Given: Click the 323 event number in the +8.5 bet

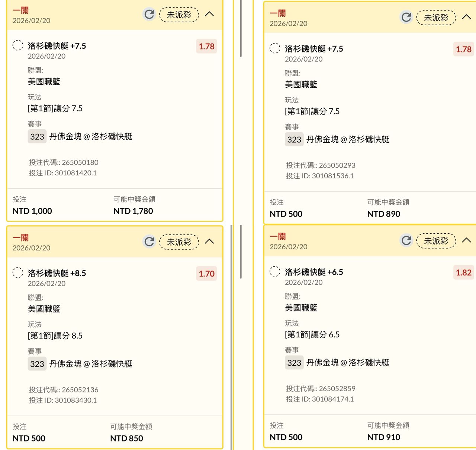Looking at the screenshot, I should (37, 364).
